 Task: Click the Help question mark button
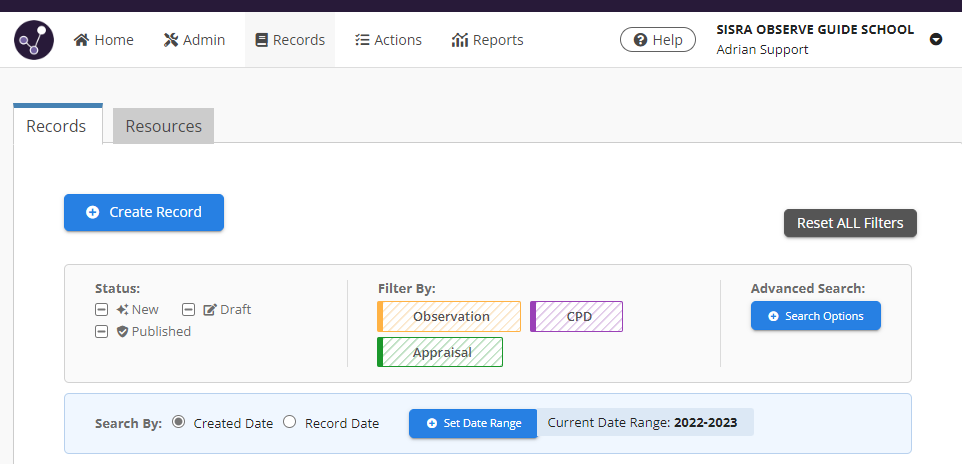click(x=657, y=40)
